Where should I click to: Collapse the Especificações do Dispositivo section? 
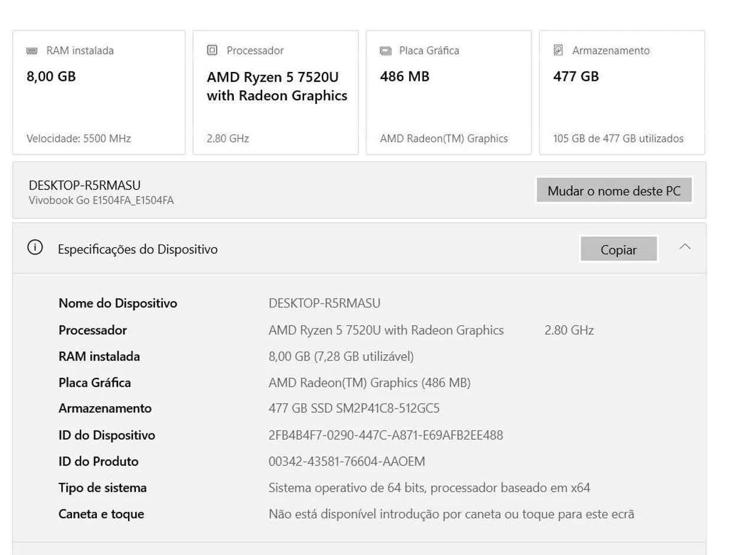click(x=685, y=247)
